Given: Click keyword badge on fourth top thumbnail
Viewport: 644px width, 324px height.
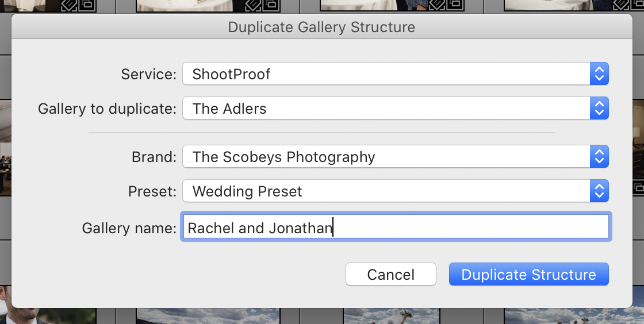Looking at the screenshot, I should (x=622, y=5).
